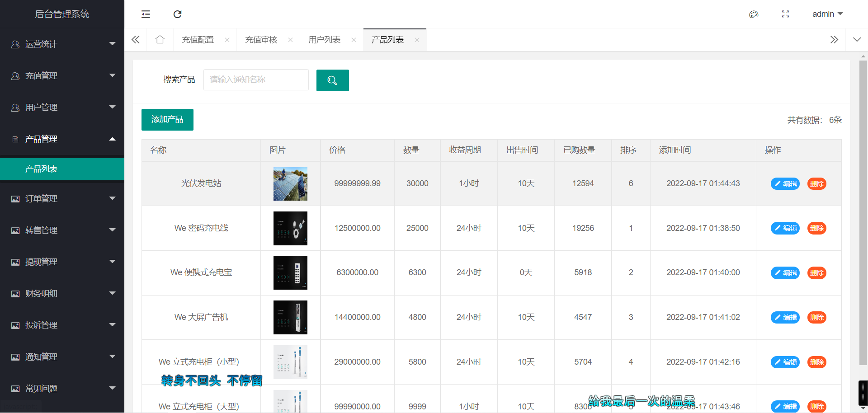
Task: Collapse the sidebar menu toggle icon
Action: click(146, 14)
